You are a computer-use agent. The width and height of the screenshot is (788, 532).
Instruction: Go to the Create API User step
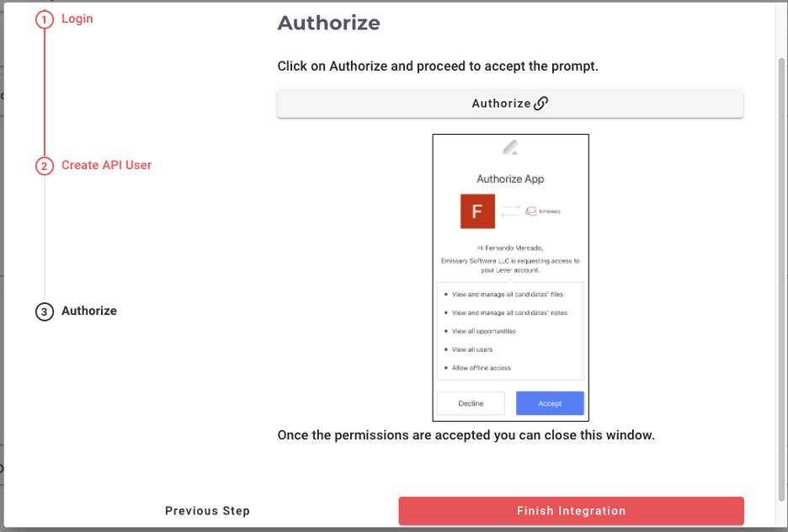pos(107,165)
